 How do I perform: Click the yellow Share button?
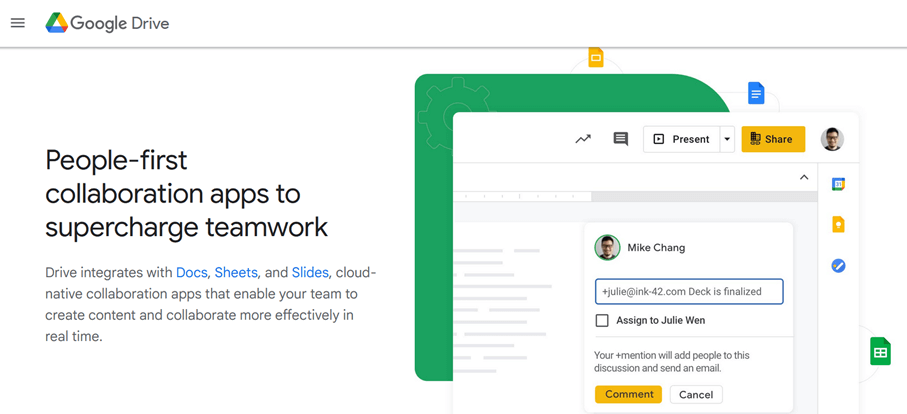point(773,139)
